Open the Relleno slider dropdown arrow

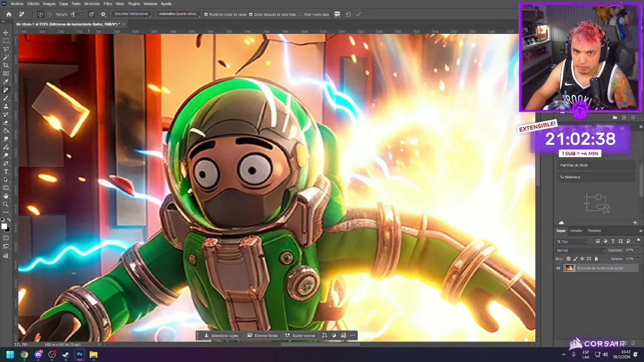click(637, 259)
